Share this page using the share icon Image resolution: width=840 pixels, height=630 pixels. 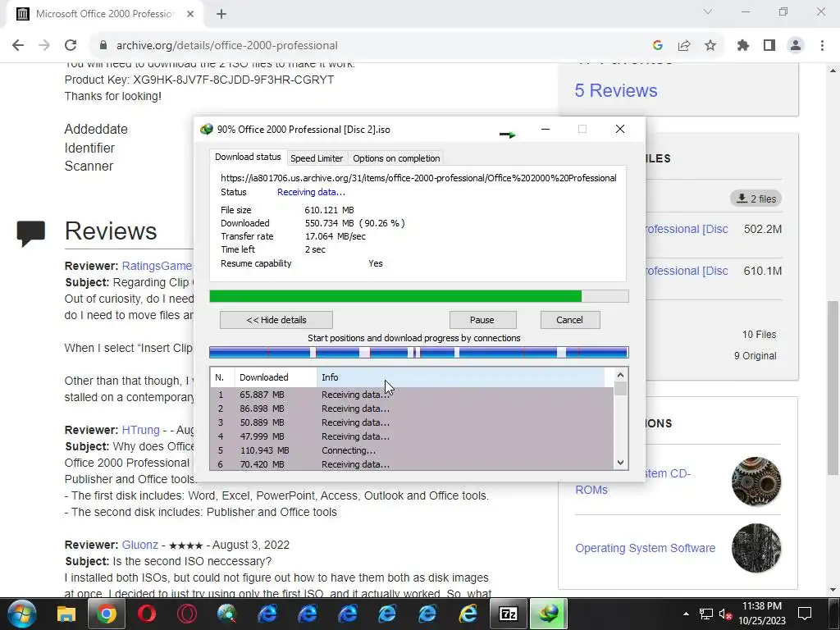pyautogui.click(x=684, y=46)
